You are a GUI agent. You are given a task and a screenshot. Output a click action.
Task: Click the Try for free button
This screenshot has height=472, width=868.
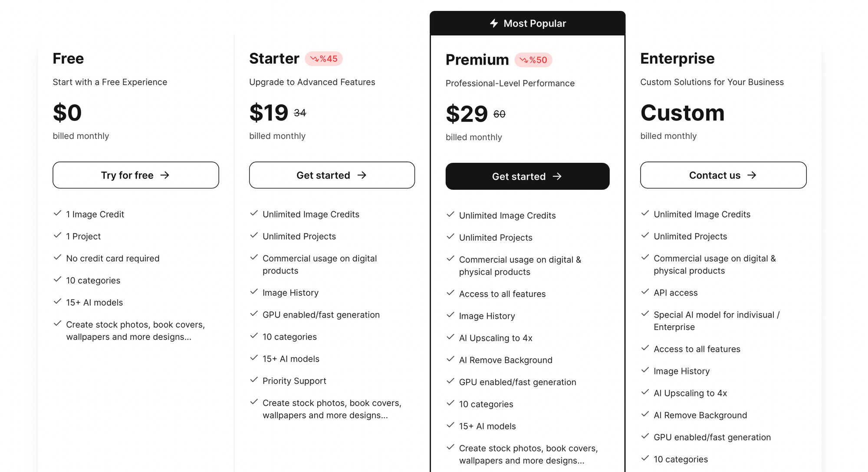coord(136,175)
